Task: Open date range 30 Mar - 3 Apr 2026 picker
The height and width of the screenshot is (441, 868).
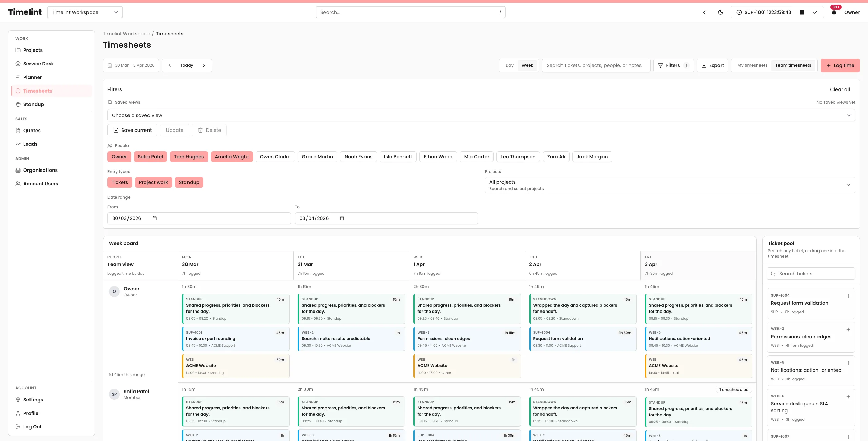Action: point(131,65)
